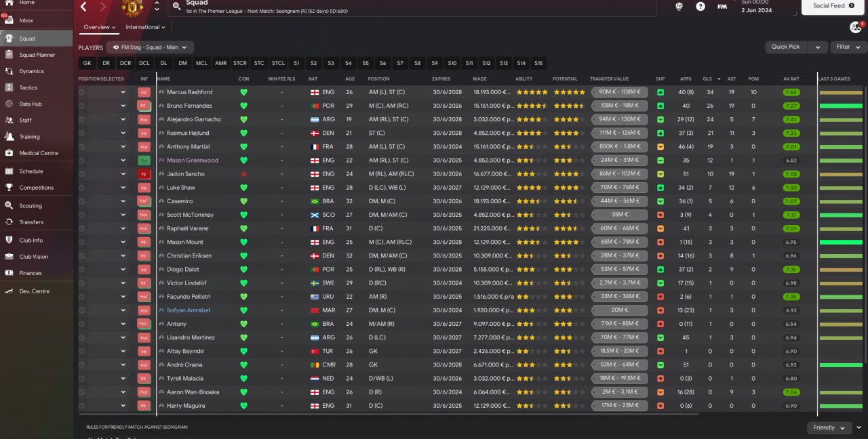868x439 pixels.
Task: Open Squad Planner from the sidebar
Action: 37,55
